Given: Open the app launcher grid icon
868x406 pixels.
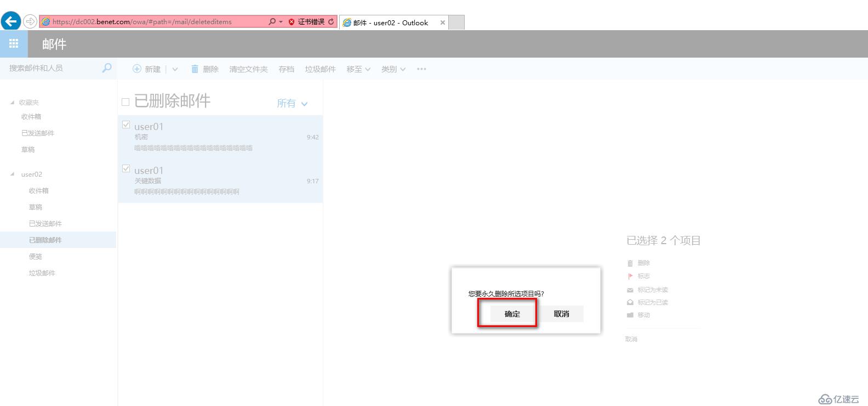Looking at the screenshot, I should [x=14, y=44].
